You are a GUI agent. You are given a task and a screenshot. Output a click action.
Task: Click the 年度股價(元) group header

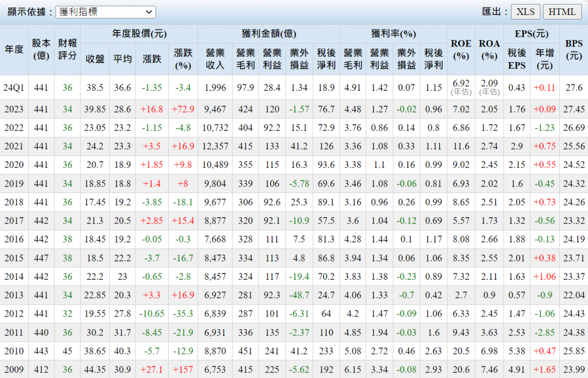point(140,34)
